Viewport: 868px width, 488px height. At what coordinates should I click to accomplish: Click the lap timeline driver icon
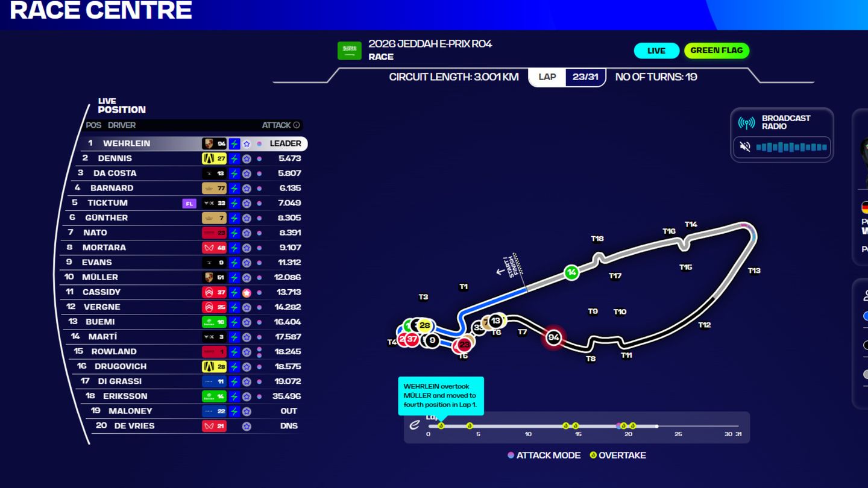(x=415, y=425)
